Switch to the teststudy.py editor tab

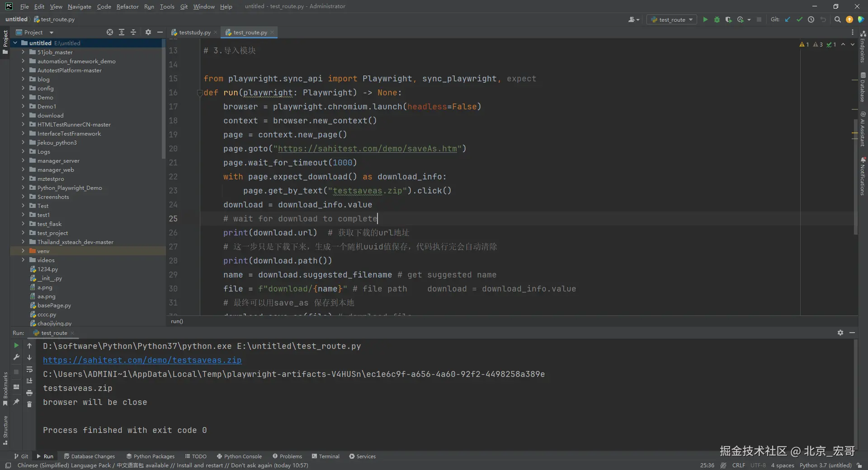(194, 33)
